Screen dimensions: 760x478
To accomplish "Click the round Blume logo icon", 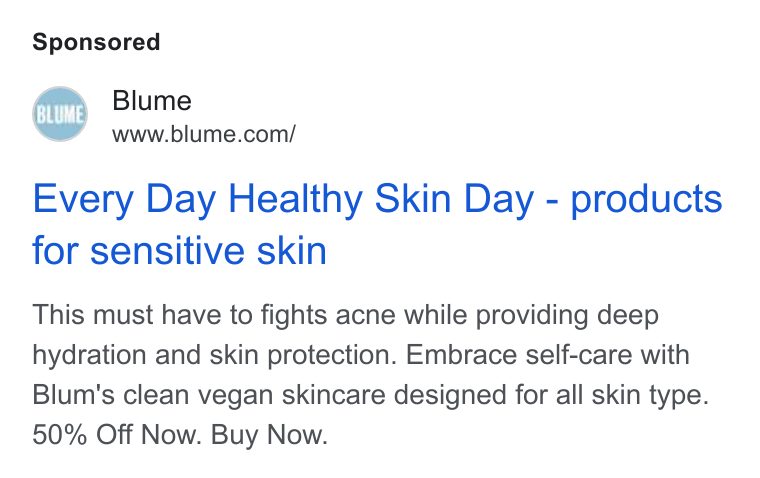I will click(x=60, y=114).
